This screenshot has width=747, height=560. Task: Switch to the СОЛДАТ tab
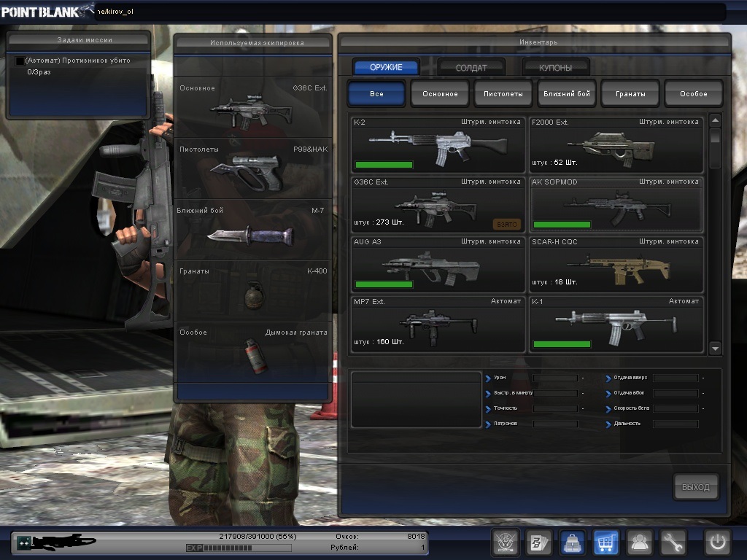click(471, 68)
